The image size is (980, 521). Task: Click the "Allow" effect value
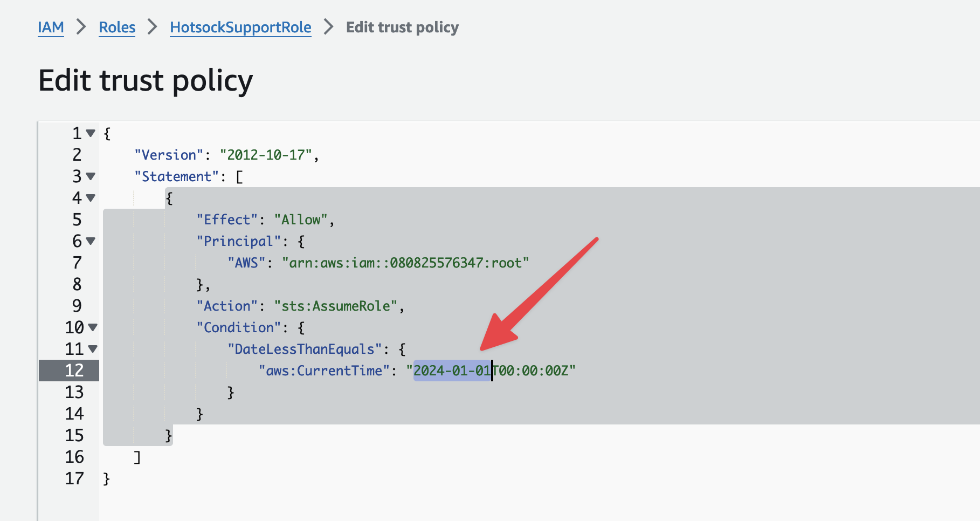(x=301, y=220)
